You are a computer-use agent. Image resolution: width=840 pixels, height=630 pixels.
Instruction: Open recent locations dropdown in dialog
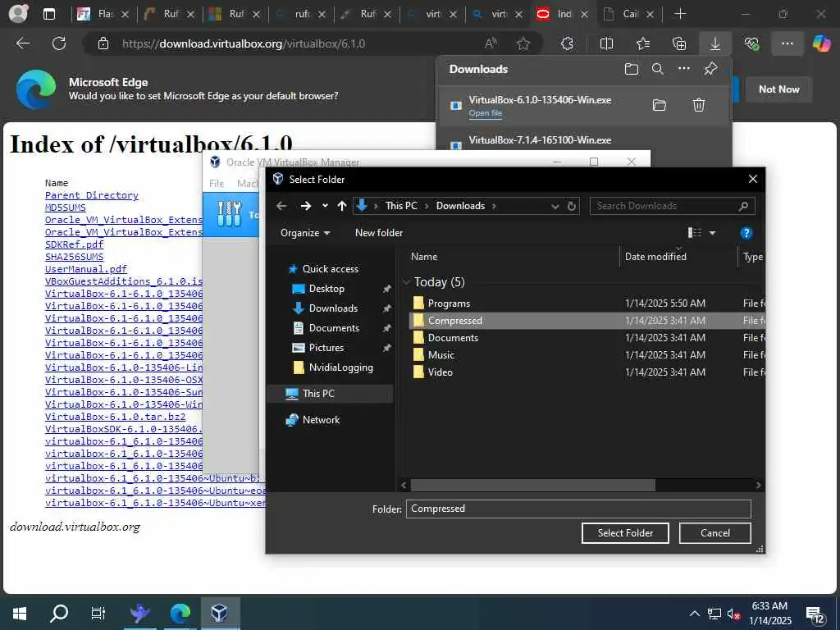pyautogui.click(x=325, y=206)
